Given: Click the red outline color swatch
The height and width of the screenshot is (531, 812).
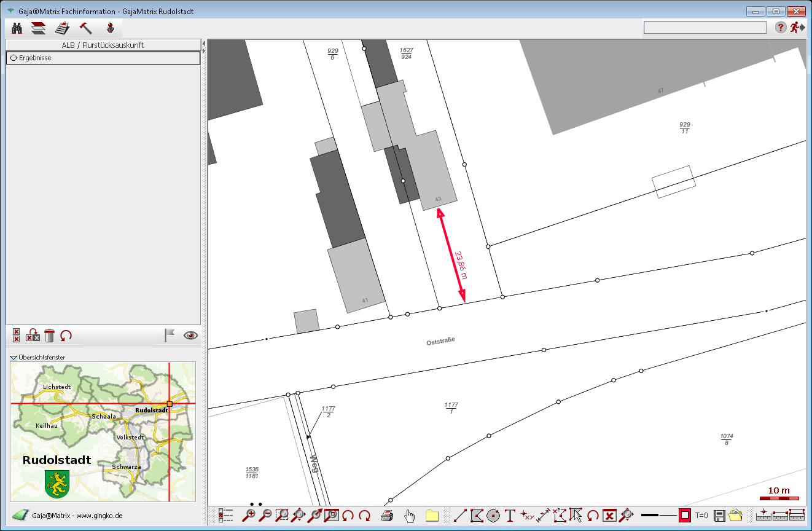Looking at the screenshot, I should point(684,515).
